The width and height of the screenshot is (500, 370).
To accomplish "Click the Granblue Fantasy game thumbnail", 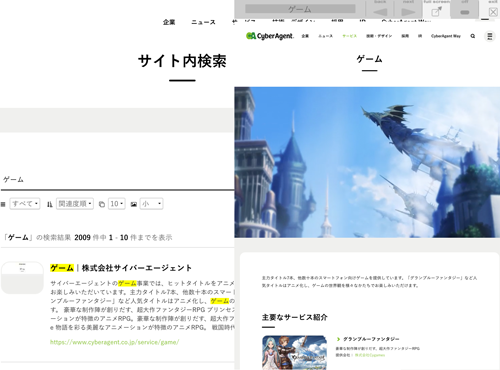I will pos(294,353).
